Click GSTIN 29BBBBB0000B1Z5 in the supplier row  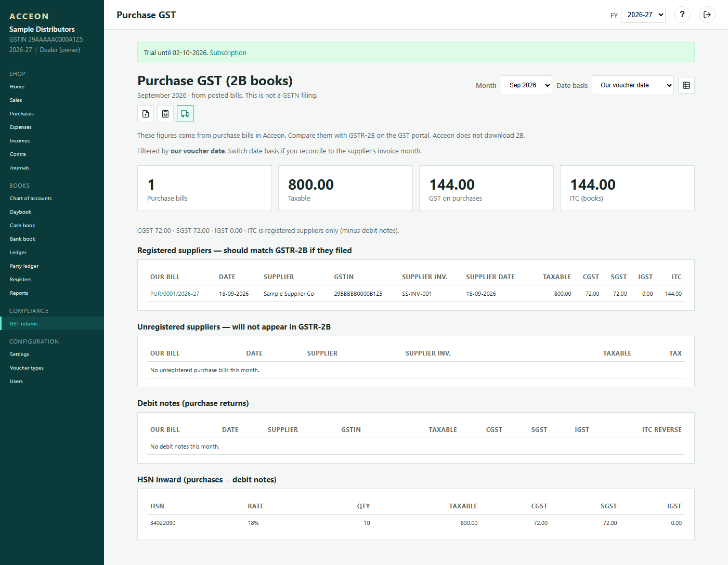click(x=358, y=294)
